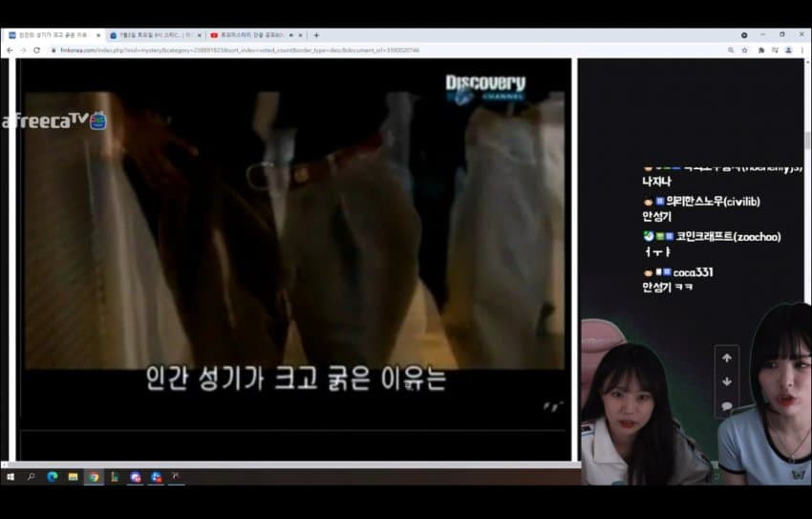The width and height of the screenshot is (812, 519).
Task: Click the fmkorea URL address bar
Action: click(x=389, y=51)
